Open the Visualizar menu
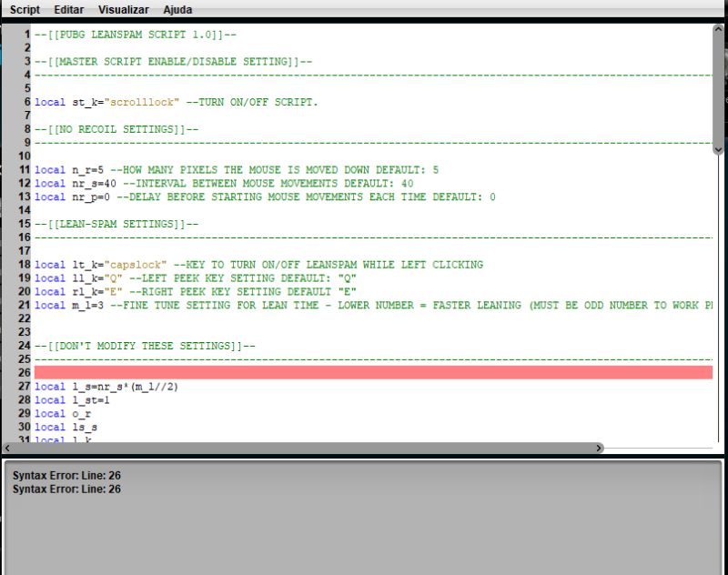Viewport: 728px width, 575px height. [x=123, y=9]
